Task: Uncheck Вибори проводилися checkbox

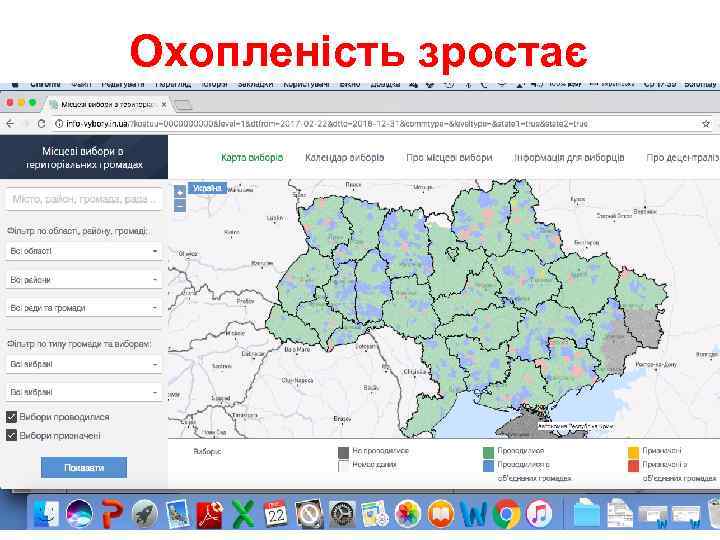Action: click(x=11, y=417)
